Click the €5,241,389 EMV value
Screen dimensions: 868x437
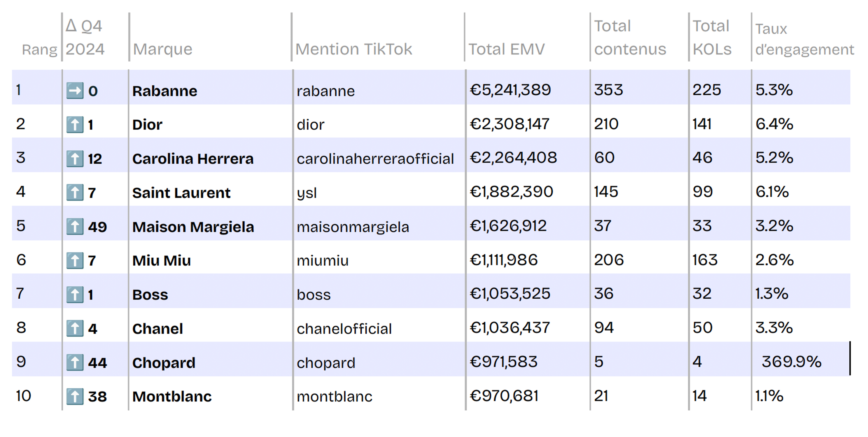pyautogui.click(x=510, y=90)
